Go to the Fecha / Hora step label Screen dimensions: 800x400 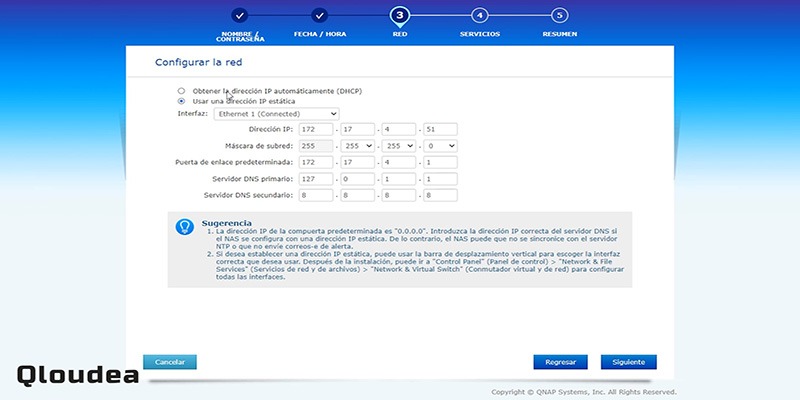click(x=320, y=34)
